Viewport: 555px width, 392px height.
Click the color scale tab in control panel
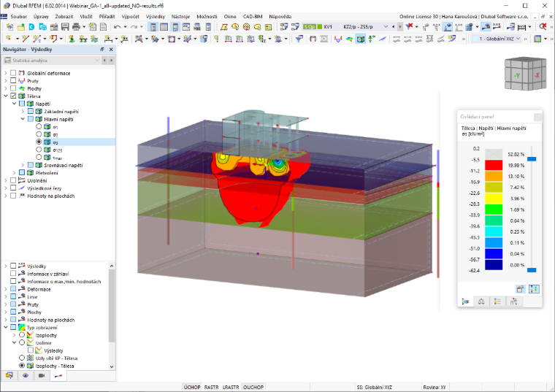465,301
